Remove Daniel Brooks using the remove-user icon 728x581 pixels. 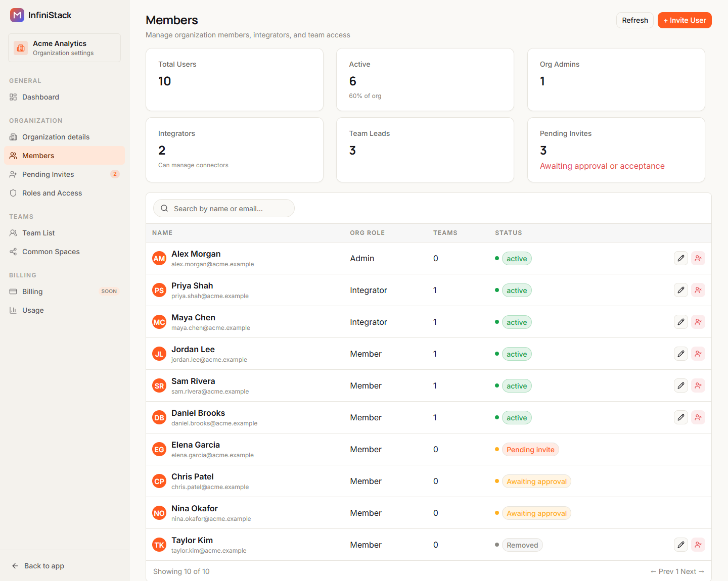tap(698, 417)
